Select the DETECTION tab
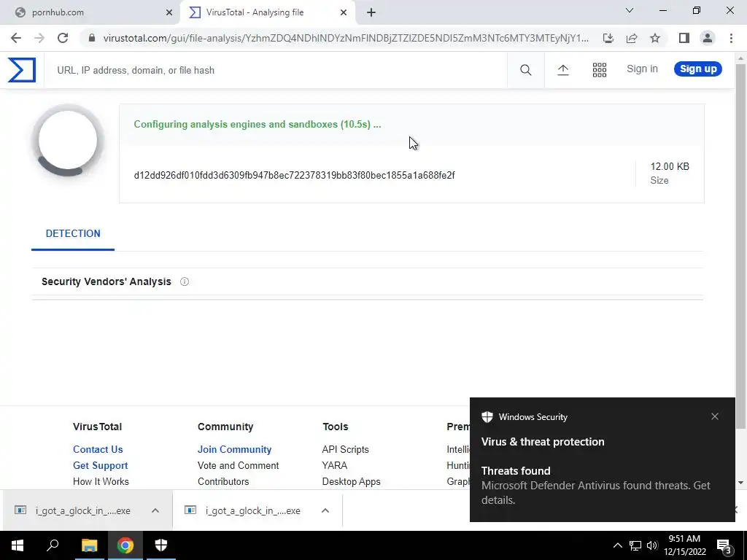 [73, 234]
